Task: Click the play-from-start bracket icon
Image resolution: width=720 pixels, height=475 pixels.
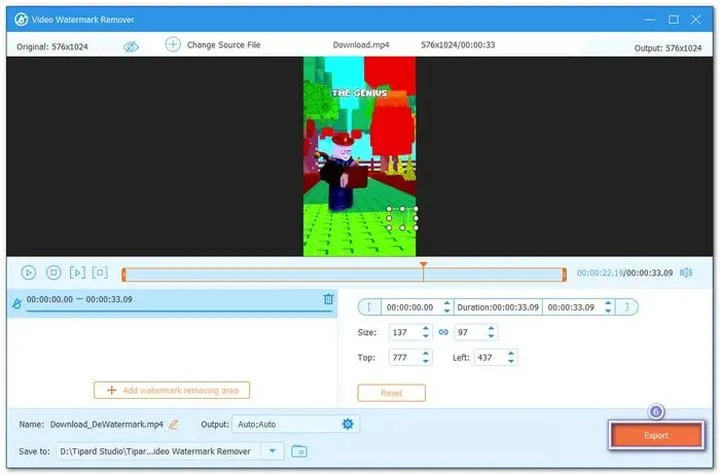Action: [x=77, y=272]
